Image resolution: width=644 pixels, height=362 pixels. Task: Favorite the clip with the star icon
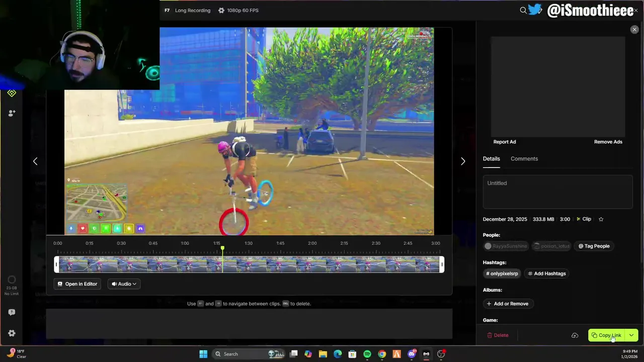point(601,219)
